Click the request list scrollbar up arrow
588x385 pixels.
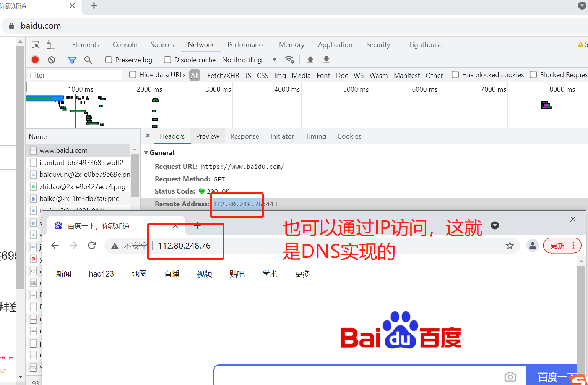coord(134,149)
